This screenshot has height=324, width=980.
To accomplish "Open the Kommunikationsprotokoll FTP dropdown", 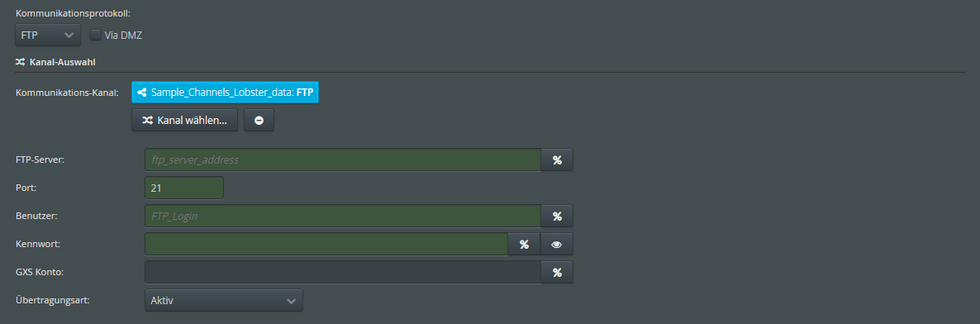I will click(47, 35).
